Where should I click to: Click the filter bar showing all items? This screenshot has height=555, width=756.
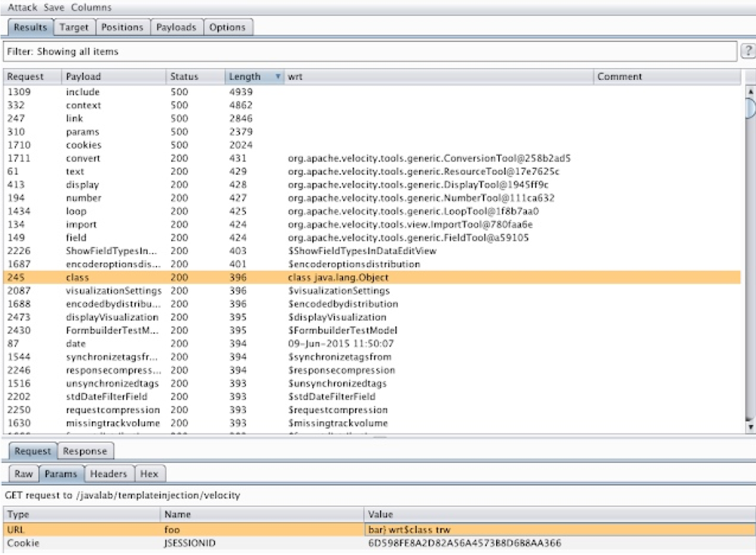click(369, 51)
